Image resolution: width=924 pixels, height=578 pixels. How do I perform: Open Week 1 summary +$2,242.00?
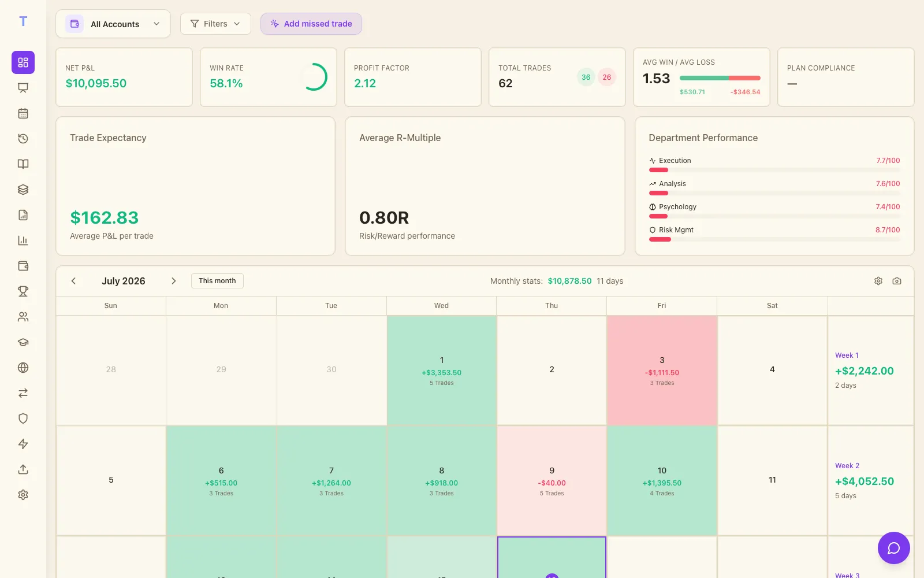[x=871, y=370]
